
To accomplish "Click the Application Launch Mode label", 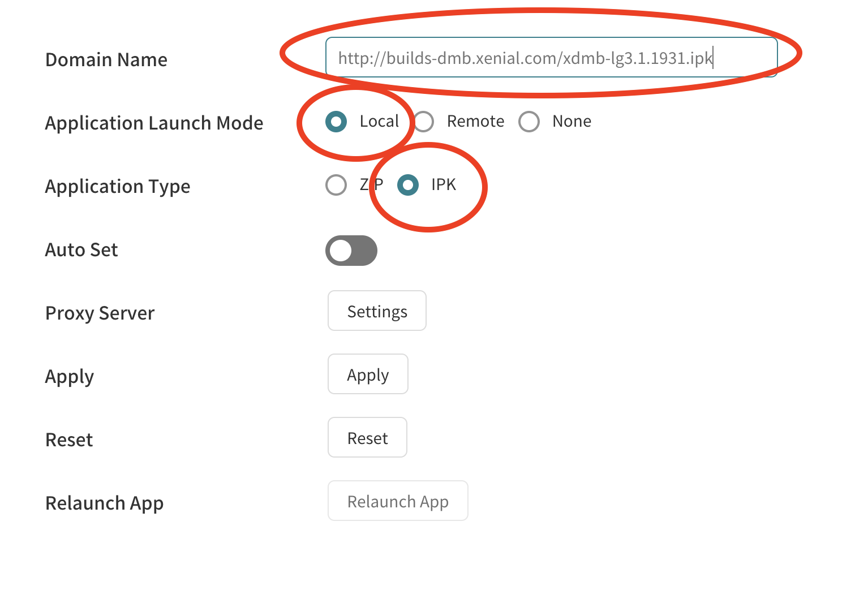I will pyautogui.click(x=154, y=123).
